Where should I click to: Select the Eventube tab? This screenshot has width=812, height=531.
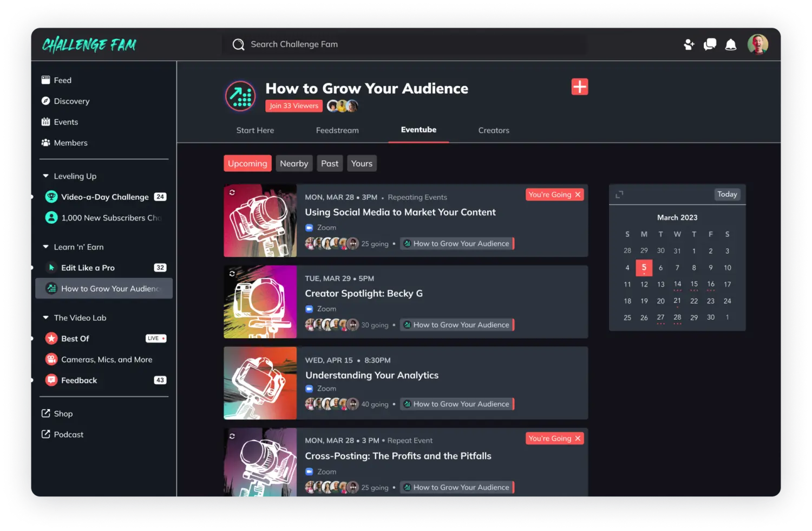418,130
